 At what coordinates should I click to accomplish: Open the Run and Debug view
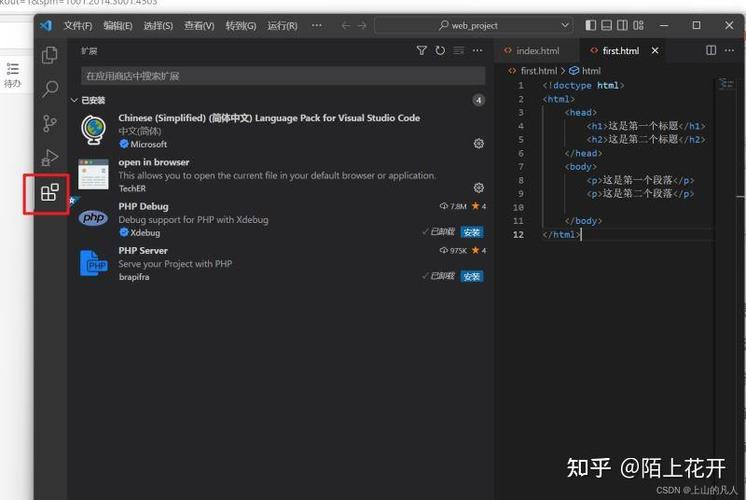click(49, 157)
